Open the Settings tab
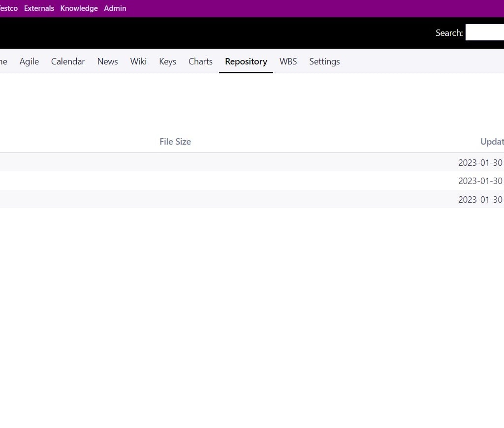504x428 pixels. coord(324,61)
